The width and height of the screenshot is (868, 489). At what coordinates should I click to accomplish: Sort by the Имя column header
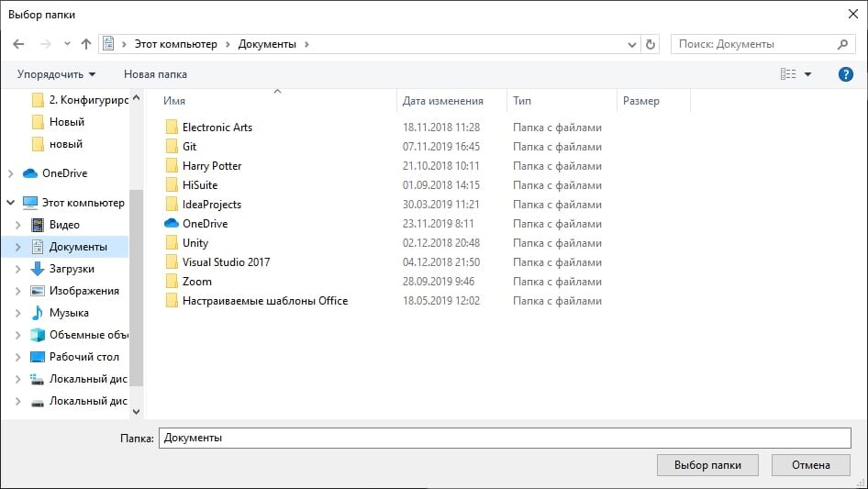[173, 101]
